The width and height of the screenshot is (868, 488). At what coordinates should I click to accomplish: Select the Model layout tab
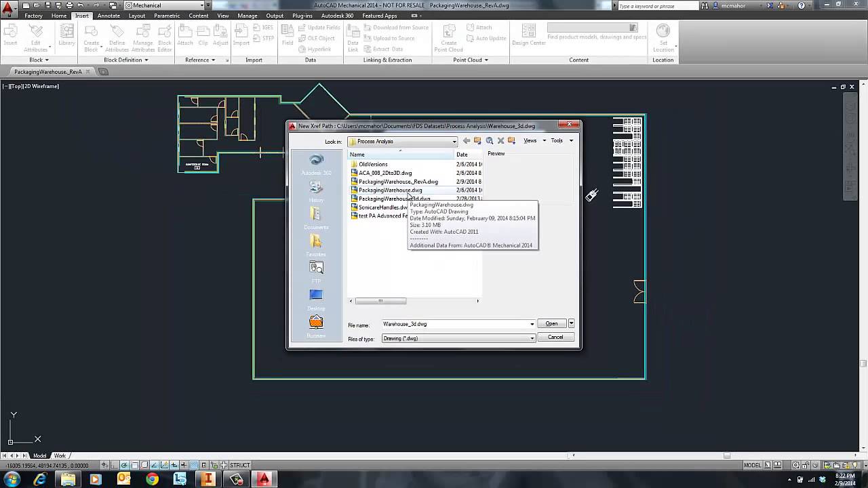pos(40,455)
